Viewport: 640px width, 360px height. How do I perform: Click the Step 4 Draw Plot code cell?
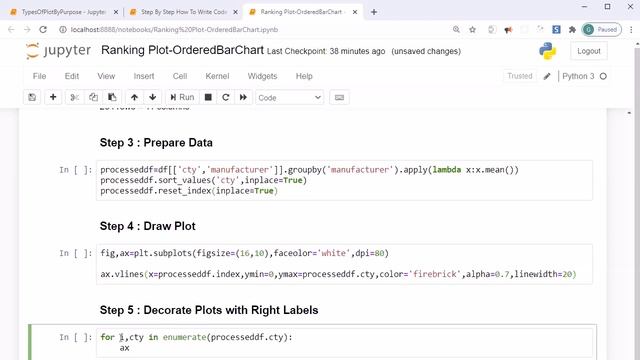[x=344, y=264]
